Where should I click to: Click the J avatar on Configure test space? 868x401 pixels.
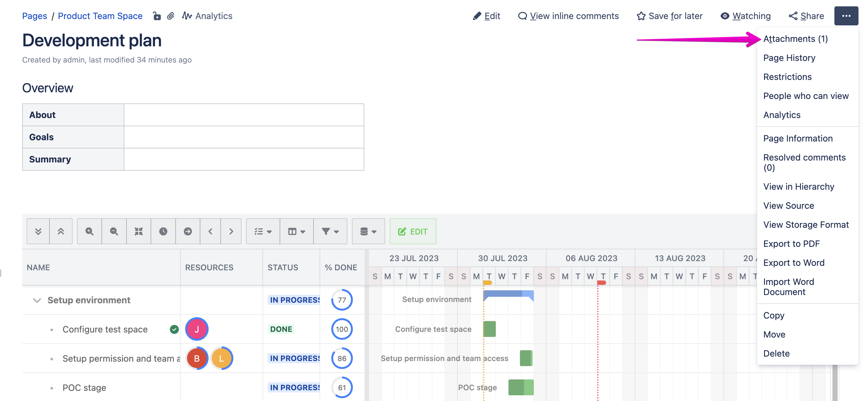click(197, 329)
